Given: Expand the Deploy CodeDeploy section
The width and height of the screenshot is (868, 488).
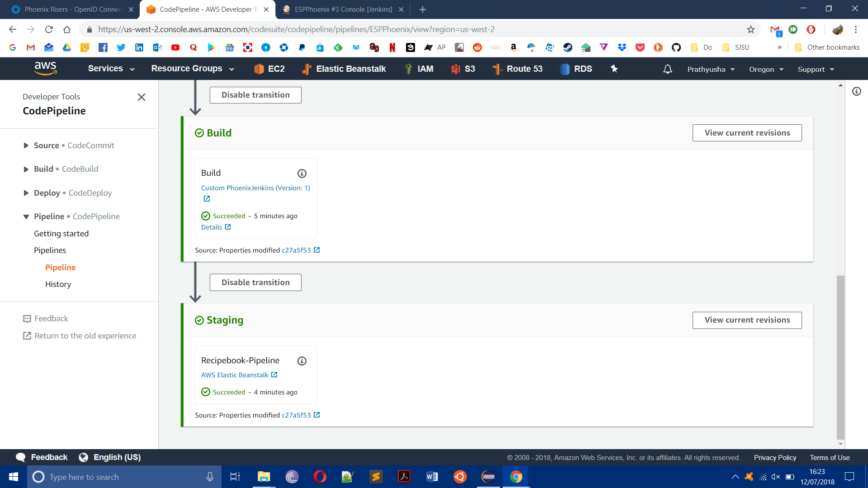Looking at the screenshot, I should tap(26, 193).
